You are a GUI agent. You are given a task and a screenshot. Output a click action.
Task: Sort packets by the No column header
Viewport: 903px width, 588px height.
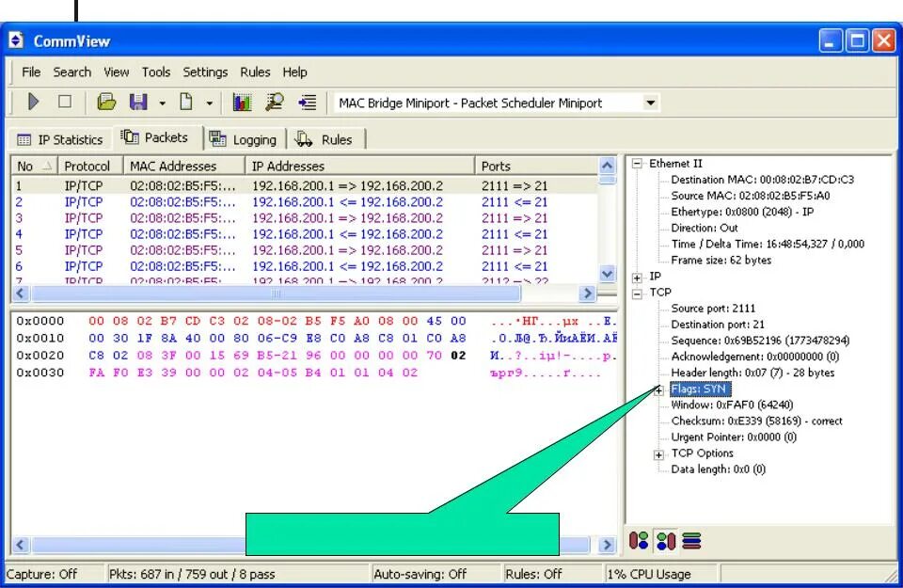tap(35, 166)
